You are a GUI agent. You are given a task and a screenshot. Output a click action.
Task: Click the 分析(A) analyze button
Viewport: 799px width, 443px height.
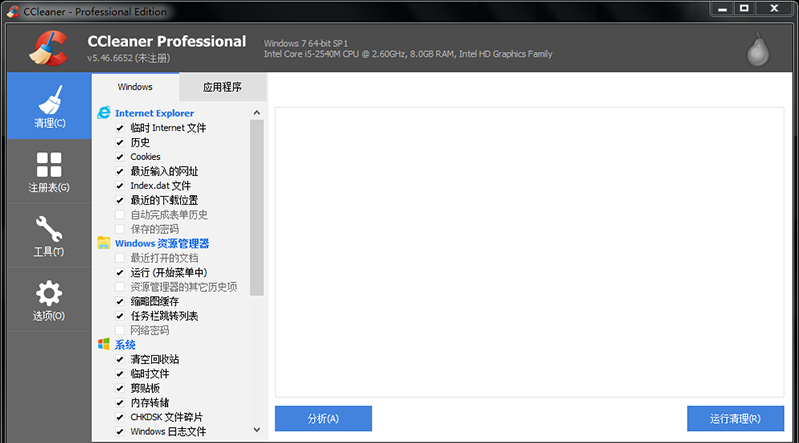323,419
